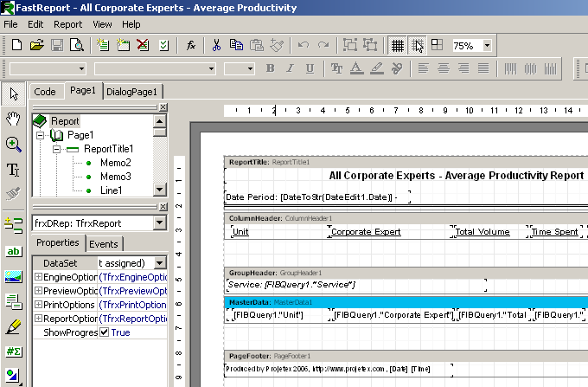
Task: Select the Edit Text tool
Action: (13, 169)
